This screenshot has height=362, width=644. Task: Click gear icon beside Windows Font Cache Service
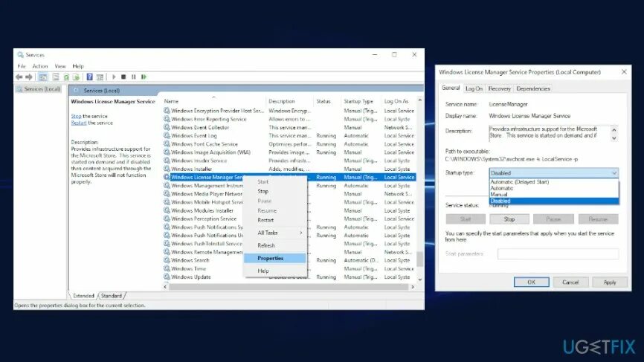[x=167, y=143]
